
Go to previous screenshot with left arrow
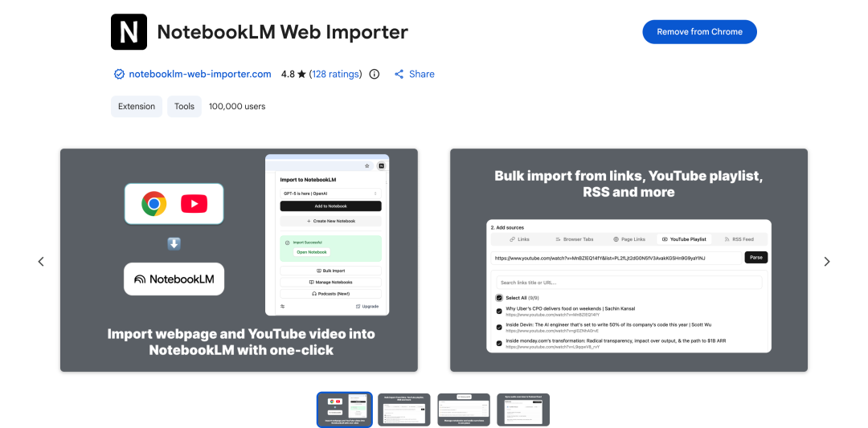point(41,262)
